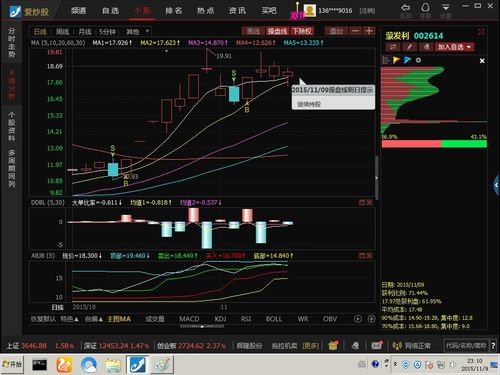The image size is (500, 375).
Task: Click 恢复默认 to reset indicators
Action: [x=43, y=319]
